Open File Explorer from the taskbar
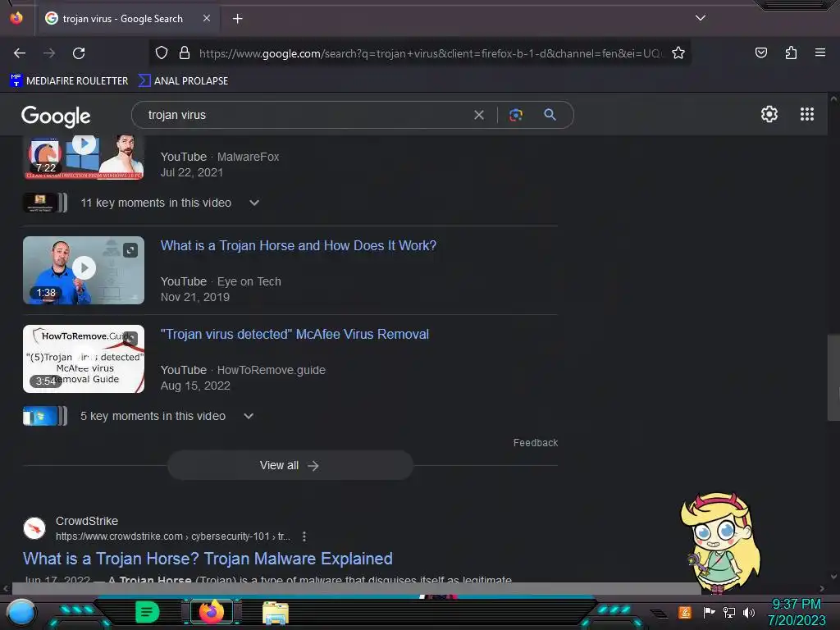The image size is (840, 630). (x=276, y=613)
